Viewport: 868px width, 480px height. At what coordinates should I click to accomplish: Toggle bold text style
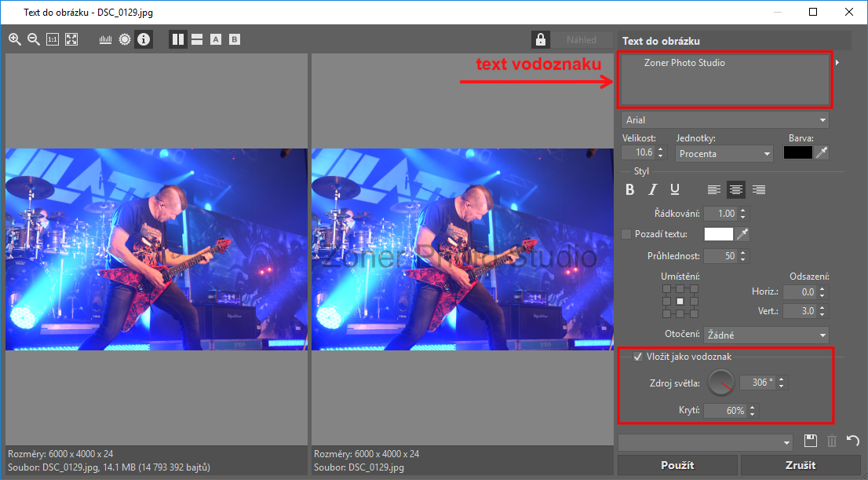[x=630, y=189]
